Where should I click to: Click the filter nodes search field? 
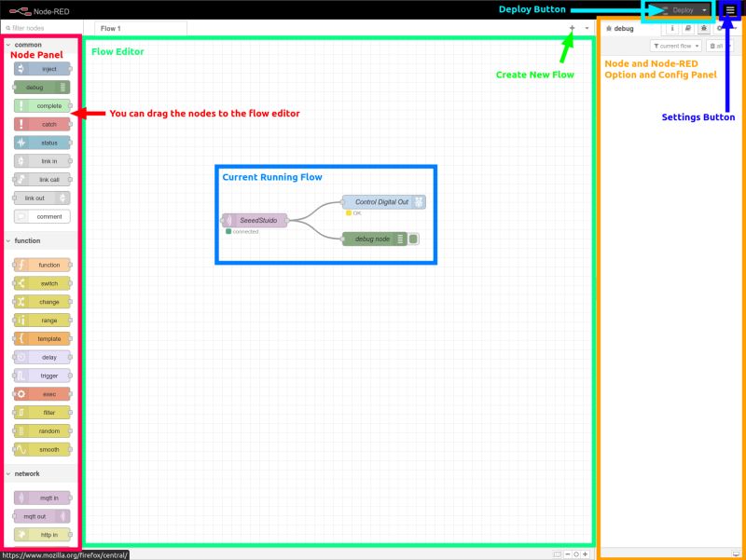pos(41,28)
